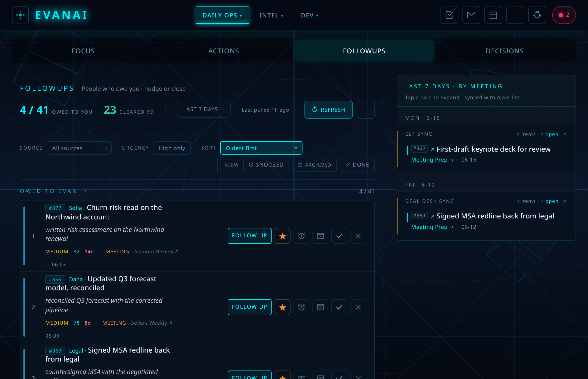Open the calendar icon in header
This screenshot has width=588, height=379.
[x=493, y=15]
